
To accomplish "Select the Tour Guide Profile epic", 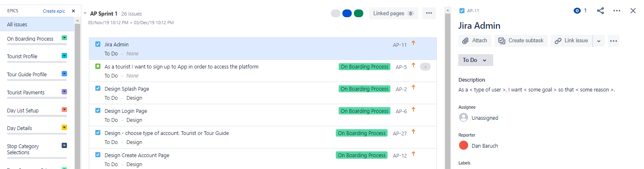I will pyautogui.click(x=27, y=74).
